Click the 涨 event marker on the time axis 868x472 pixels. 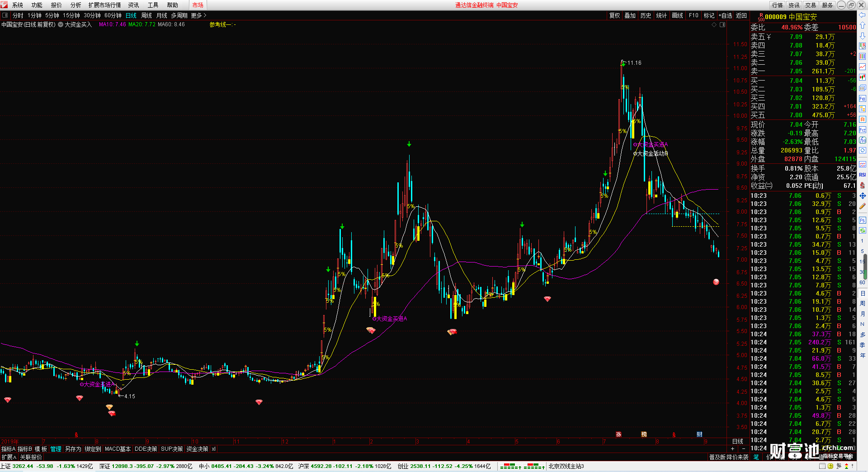(618, 434)
